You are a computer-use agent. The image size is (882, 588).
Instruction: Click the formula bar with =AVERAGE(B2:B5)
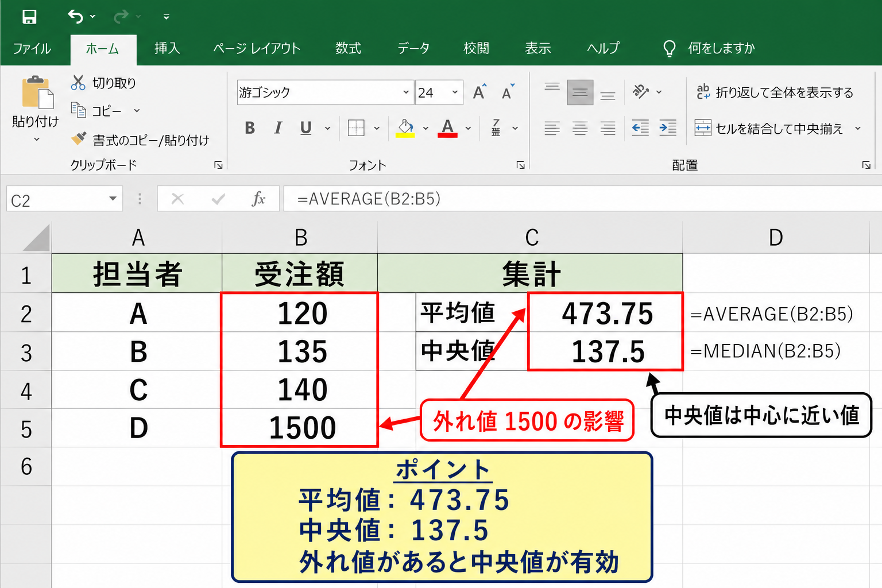point(583,199)
